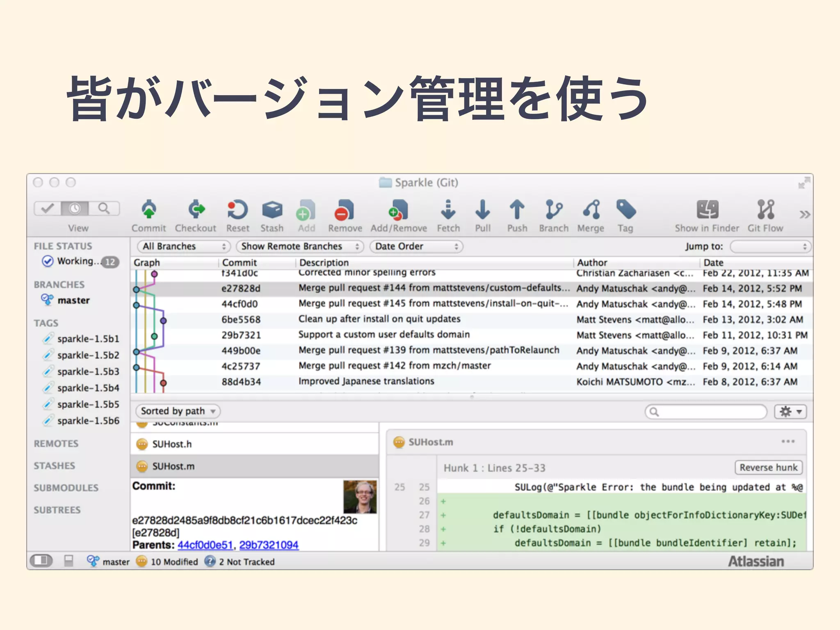Click the Commit toolbar icon
This screenshot has width=840, height=630.
[x=148, y=210]
